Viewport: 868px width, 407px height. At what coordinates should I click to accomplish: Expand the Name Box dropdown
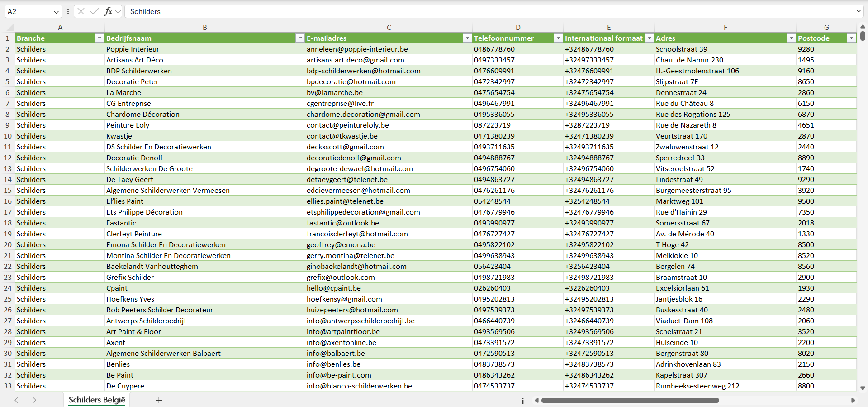tap(56, 12)
